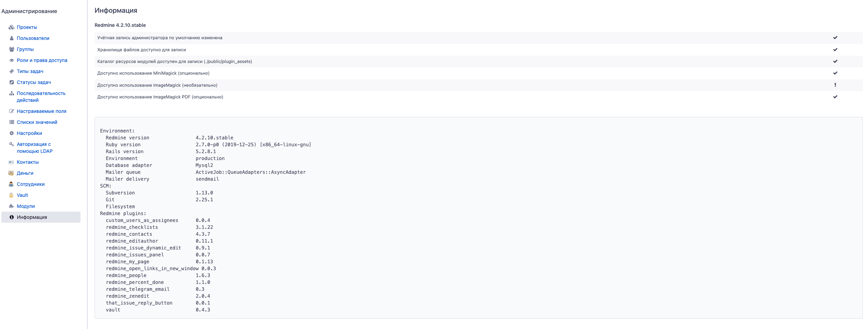This screenshot has height=329, width=868.
Task: Click the checkmark for plugin_assets directory row
Action: 835,61
